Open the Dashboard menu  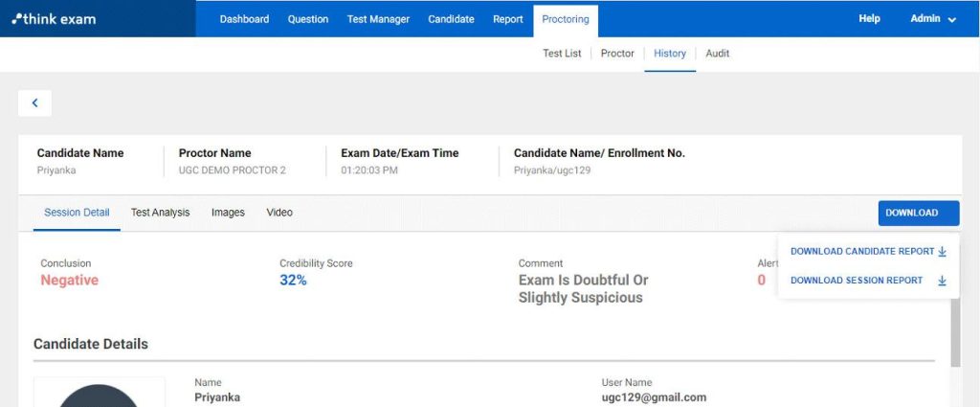pyautogui.click(x=244, y=19)
